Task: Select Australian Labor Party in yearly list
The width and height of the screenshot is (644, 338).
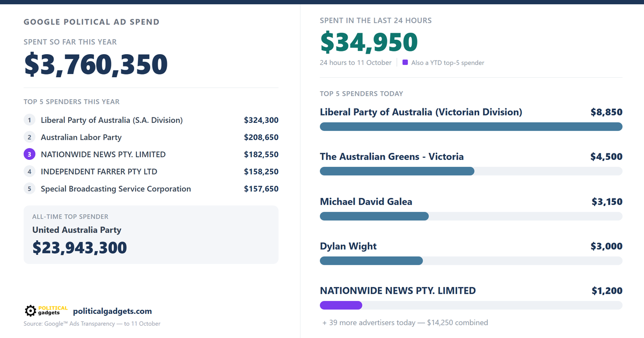Action: 81,137
